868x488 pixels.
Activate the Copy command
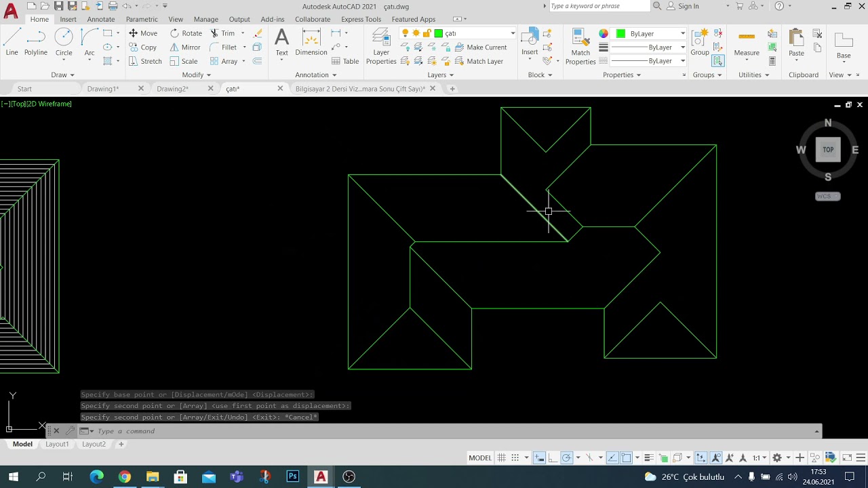(143, 47)
